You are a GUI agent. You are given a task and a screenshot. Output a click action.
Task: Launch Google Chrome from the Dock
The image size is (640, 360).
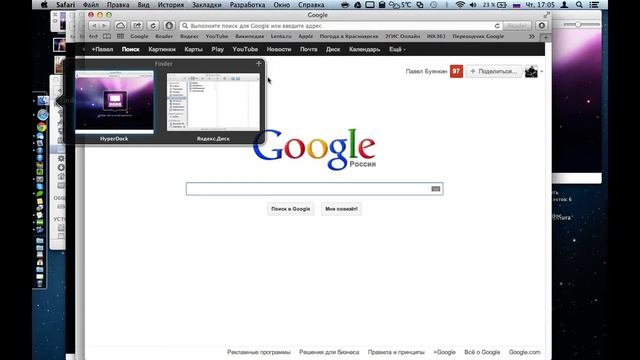[41, 127]
